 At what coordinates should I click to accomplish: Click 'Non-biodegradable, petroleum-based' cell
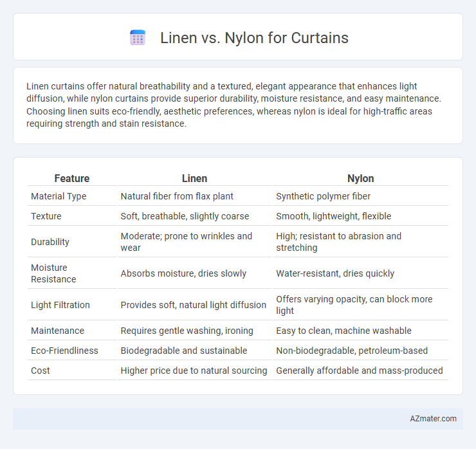pos(352,351)
